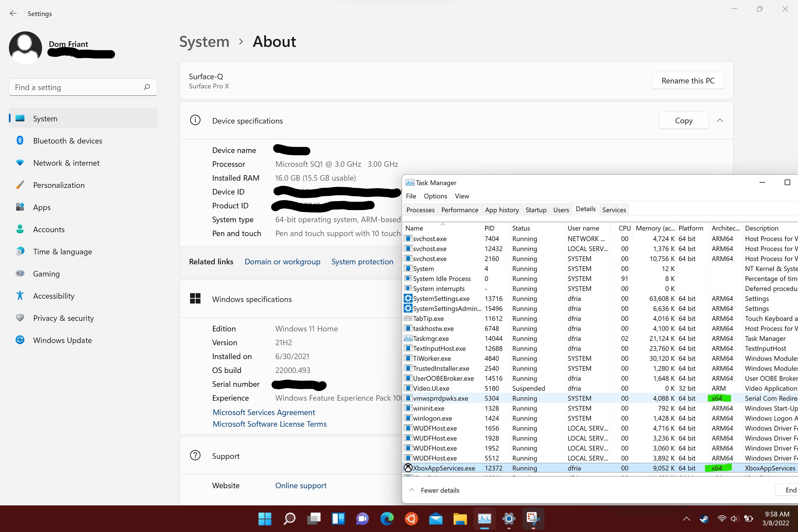Screen dimensions: 798x532
Task: Collapse the Device specifications section
Action: pos(720,121)
